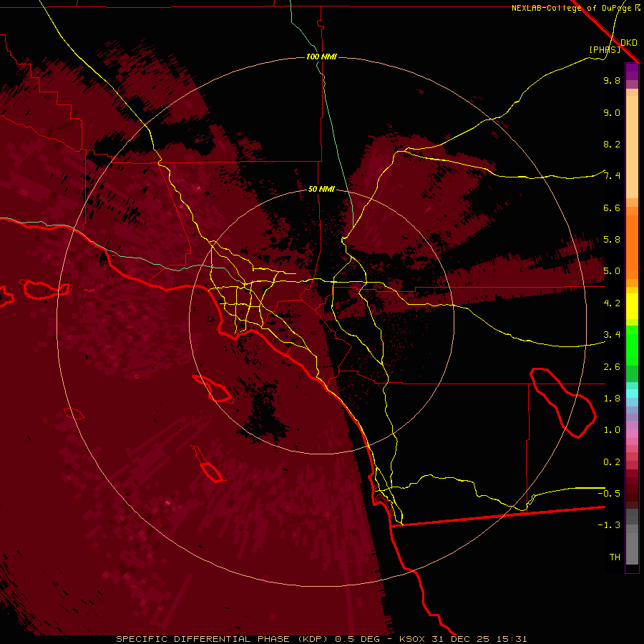The image size is (644, 644).
Task: Click the Salton Sea outline on the map
Action: [562, 402]
